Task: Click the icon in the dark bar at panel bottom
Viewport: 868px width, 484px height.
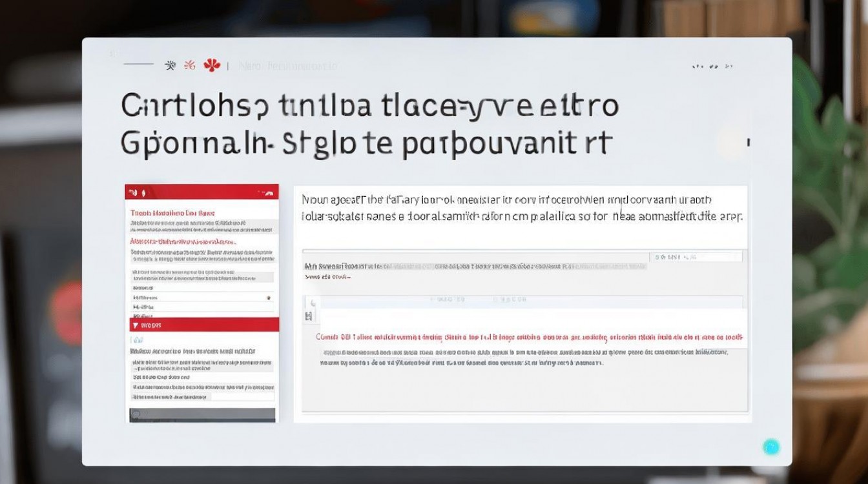Action: point(136,414)
